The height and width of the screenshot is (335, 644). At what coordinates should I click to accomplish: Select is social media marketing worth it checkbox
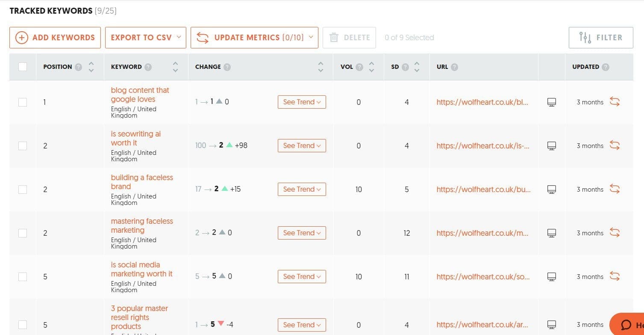[23, 277]
